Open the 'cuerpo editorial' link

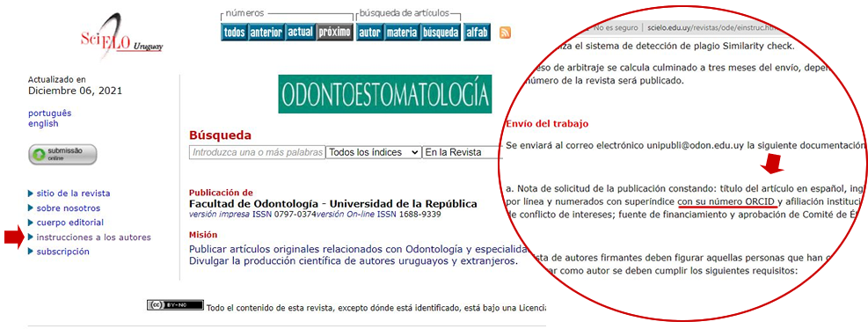pyautogui.click(x=69, y=223)
